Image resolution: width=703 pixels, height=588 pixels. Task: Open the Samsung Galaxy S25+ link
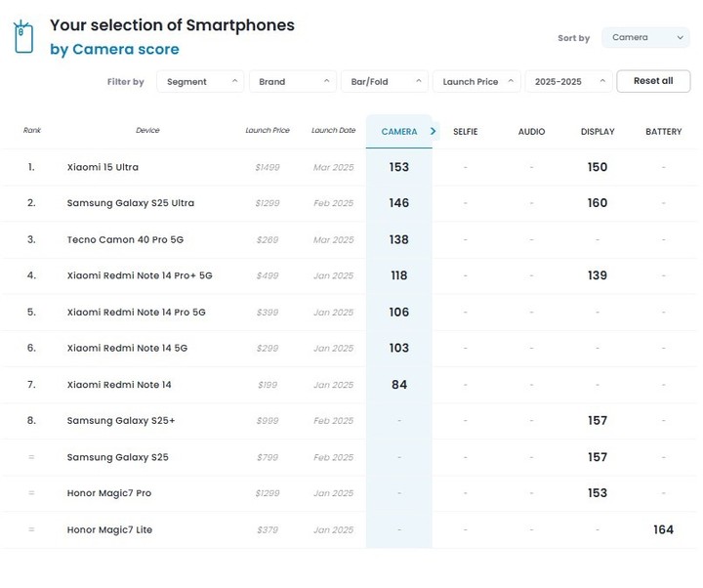click(x=121, y=420)
